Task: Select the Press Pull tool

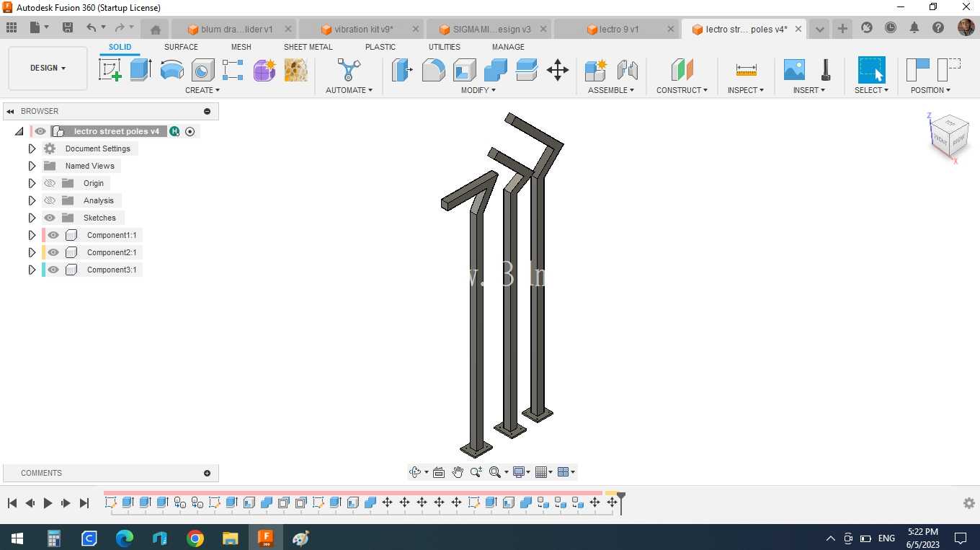Action: coord(402,70)
